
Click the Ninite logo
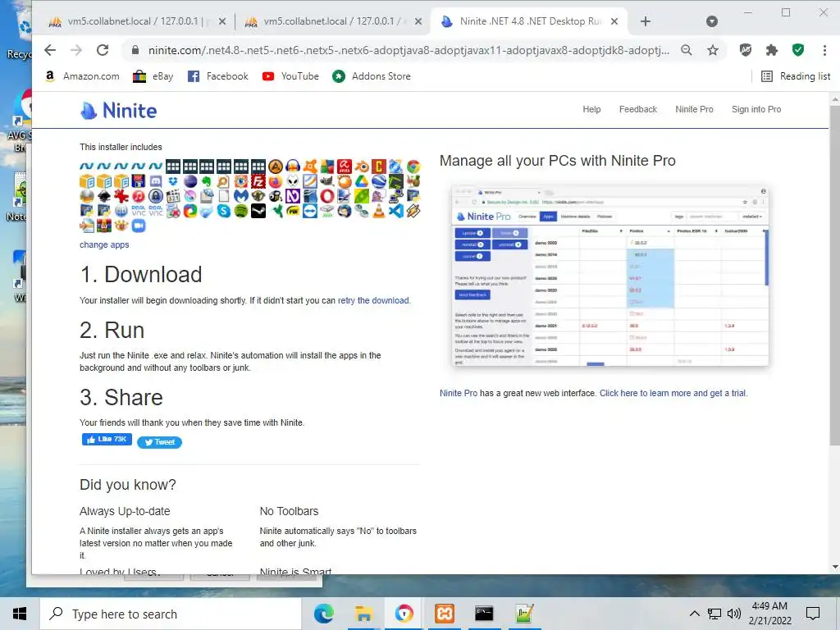pyautogui.click(x=118, y=111)
